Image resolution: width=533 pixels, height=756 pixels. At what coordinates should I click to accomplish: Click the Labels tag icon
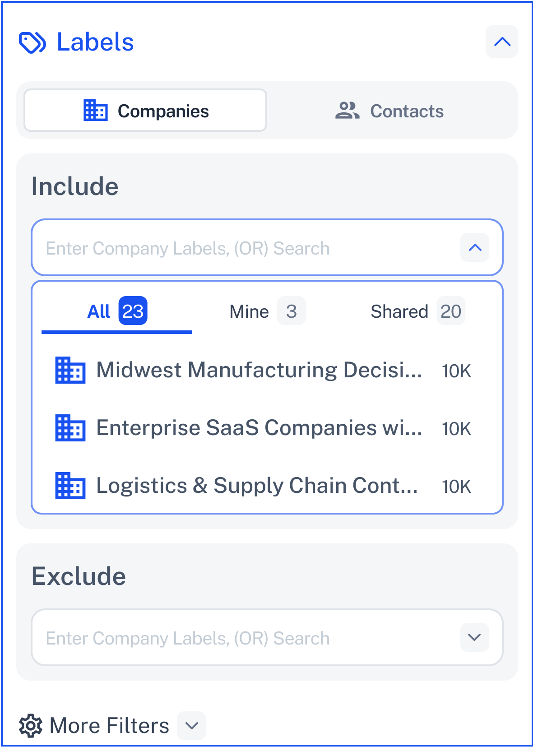(32, 42)
